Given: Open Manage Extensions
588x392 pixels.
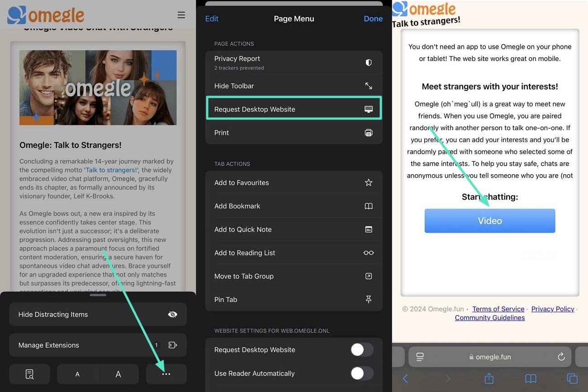Looking at the screenshot, I should pos(98,345).
